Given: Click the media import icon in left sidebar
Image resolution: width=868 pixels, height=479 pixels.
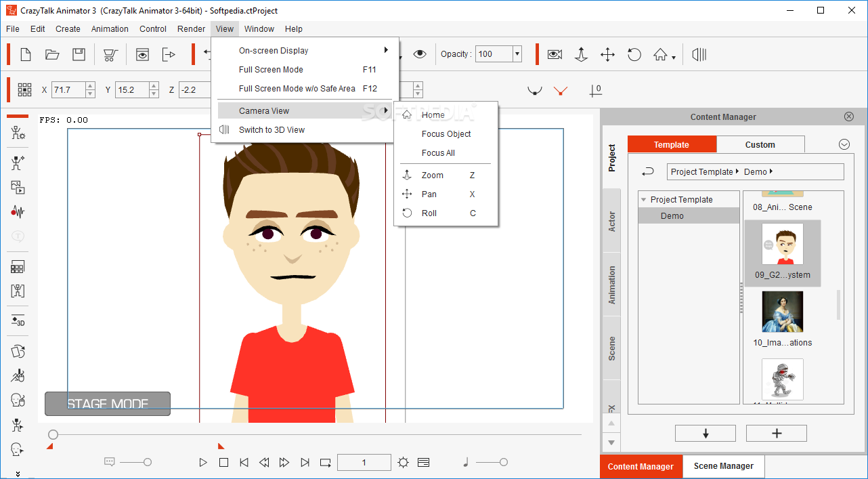Looking at the screenshot, I should [18, 188].
